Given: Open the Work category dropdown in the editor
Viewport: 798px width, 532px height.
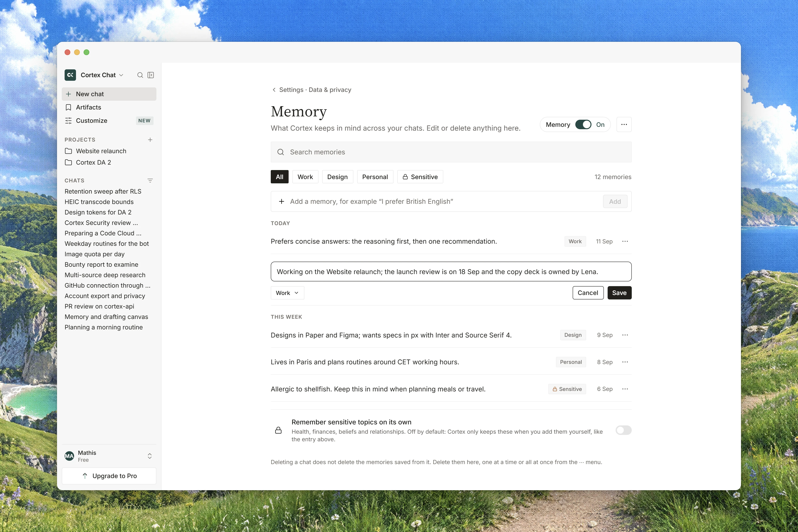Looking at the screenshot, I should click(x=287, y=293).
